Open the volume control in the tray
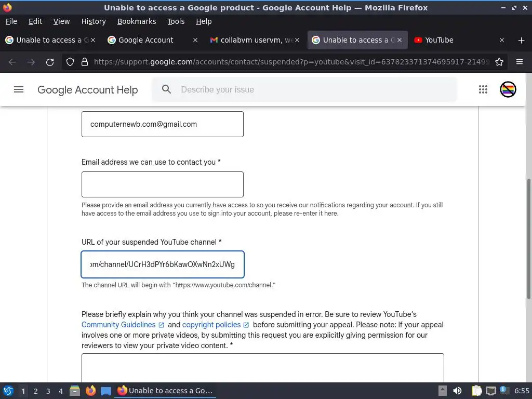The image size is (532, 399). (457, 391)
